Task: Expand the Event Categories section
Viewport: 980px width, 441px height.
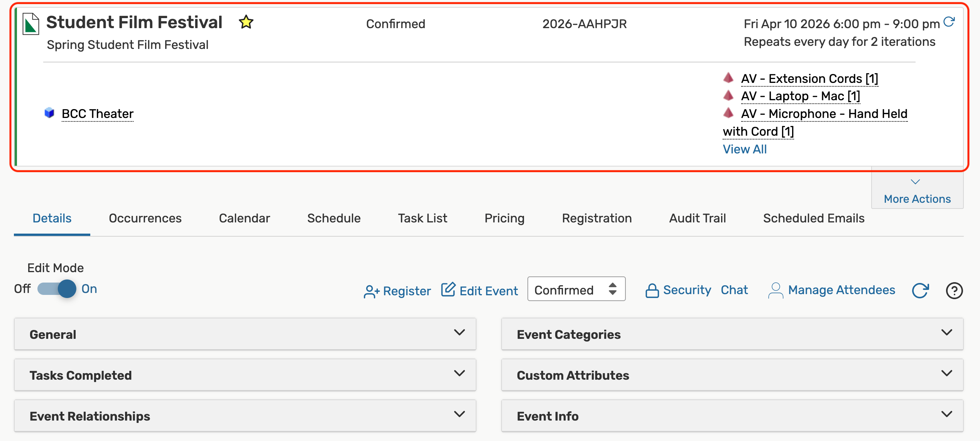Action: 732,334
